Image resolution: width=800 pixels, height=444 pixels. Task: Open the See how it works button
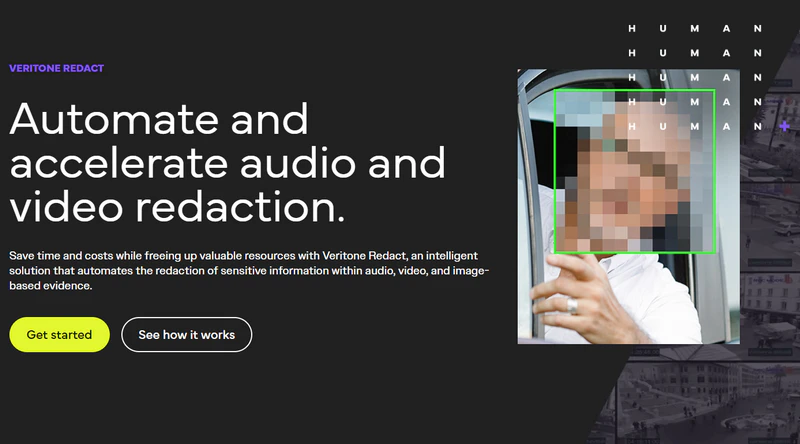pos(187,335)
